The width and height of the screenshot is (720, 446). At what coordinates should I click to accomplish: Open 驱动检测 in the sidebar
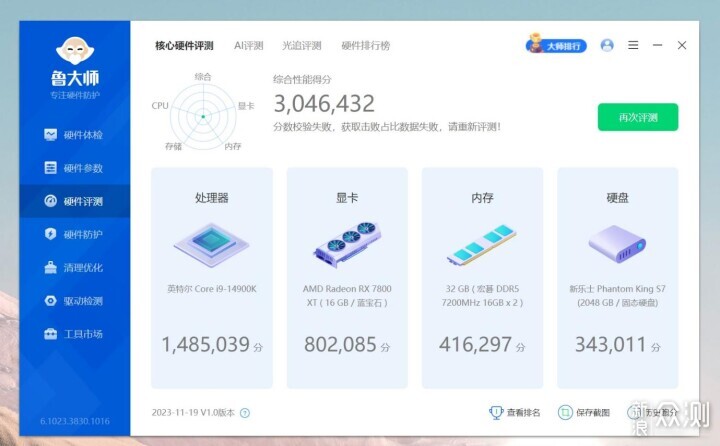(74, 301)
